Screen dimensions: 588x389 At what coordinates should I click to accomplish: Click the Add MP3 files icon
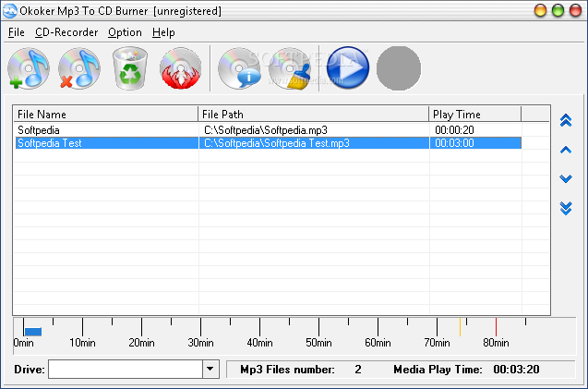(x=29, y=68)
